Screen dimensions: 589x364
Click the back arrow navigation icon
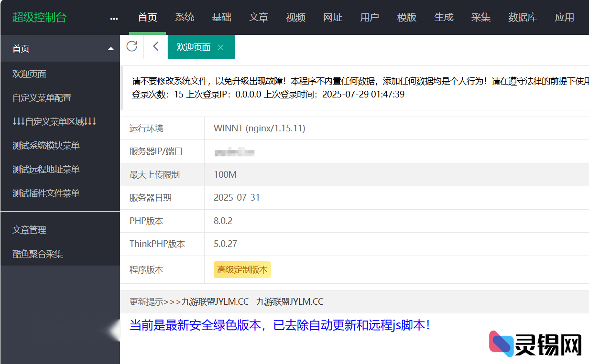pos(155,47)
